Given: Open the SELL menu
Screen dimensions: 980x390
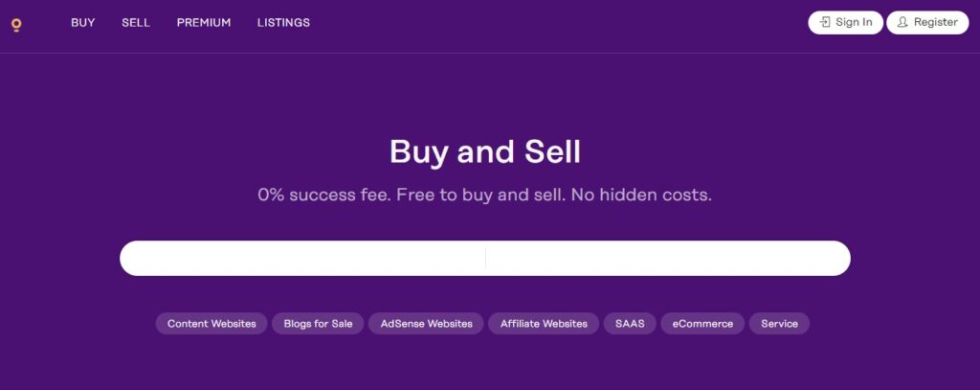Looking at the screenshot, I should point(136,22).
